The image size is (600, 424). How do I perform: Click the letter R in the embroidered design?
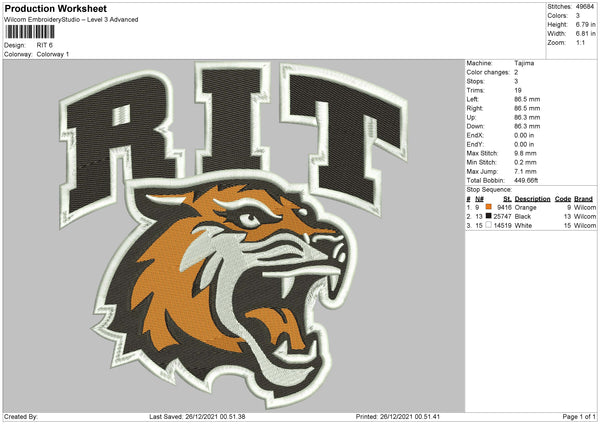click(121, 147)
